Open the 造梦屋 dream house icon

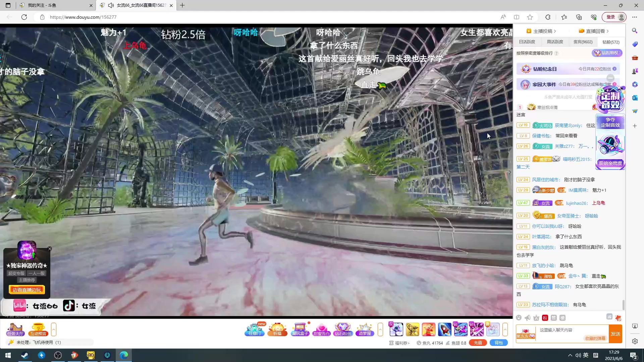click(x=365, y=329)
